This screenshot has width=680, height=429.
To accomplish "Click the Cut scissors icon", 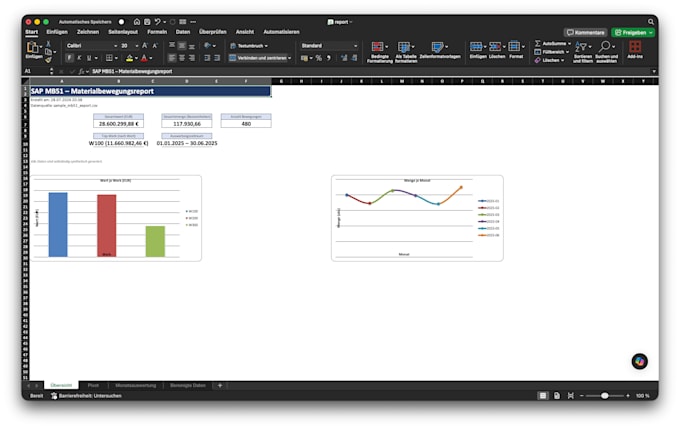I will click(48, 44).
